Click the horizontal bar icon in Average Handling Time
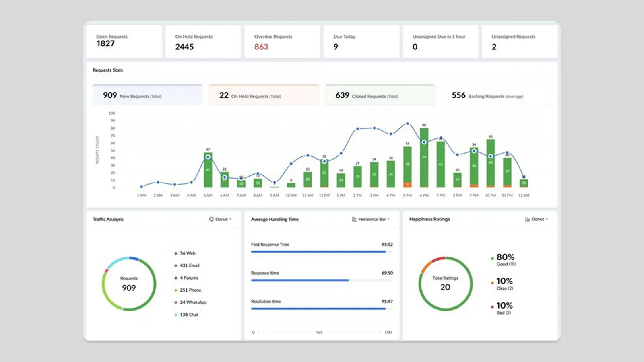Image resolution: width=644 pixels, height=362 pixels. point(354,220)
